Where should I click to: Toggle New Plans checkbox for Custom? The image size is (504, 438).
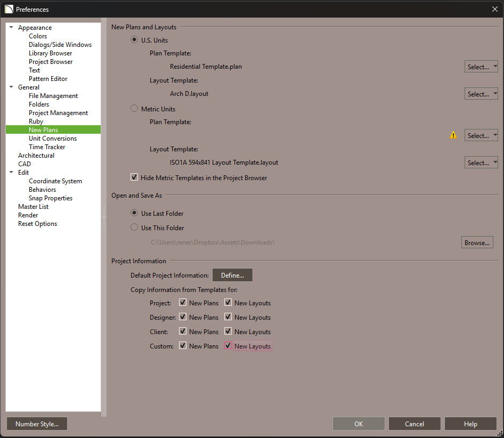pyautogui.click(x=183, y=346)
